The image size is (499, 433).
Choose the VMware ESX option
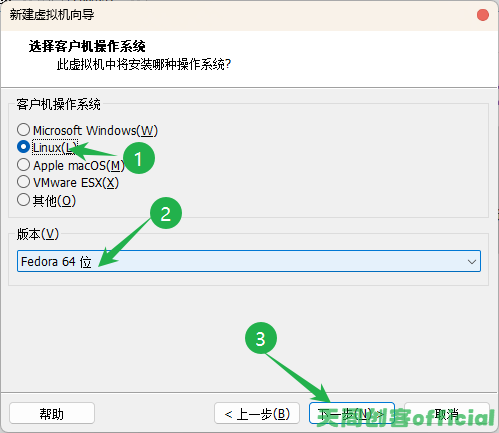click(x=23, y=182)
